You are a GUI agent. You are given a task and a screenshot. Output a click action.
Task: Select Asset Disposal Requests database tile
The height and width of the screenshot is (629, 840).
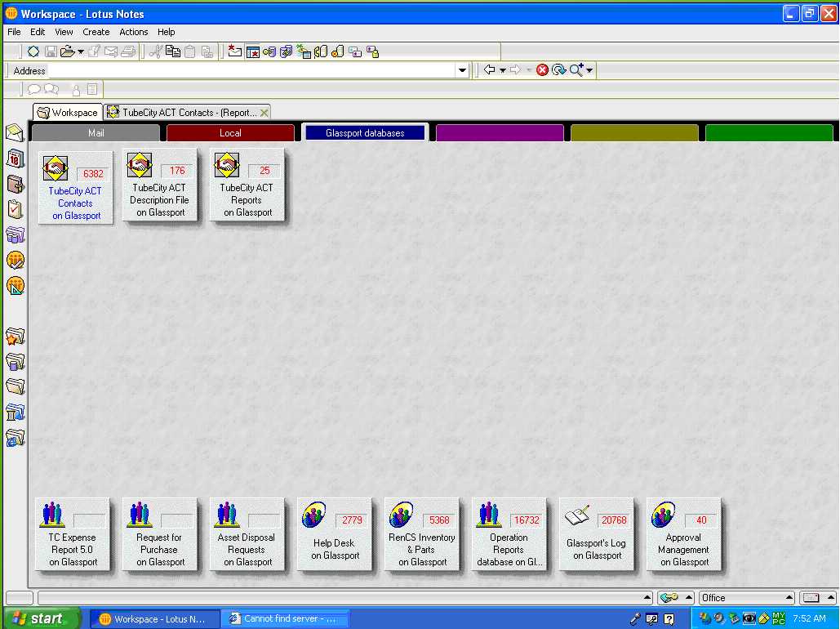247,534
